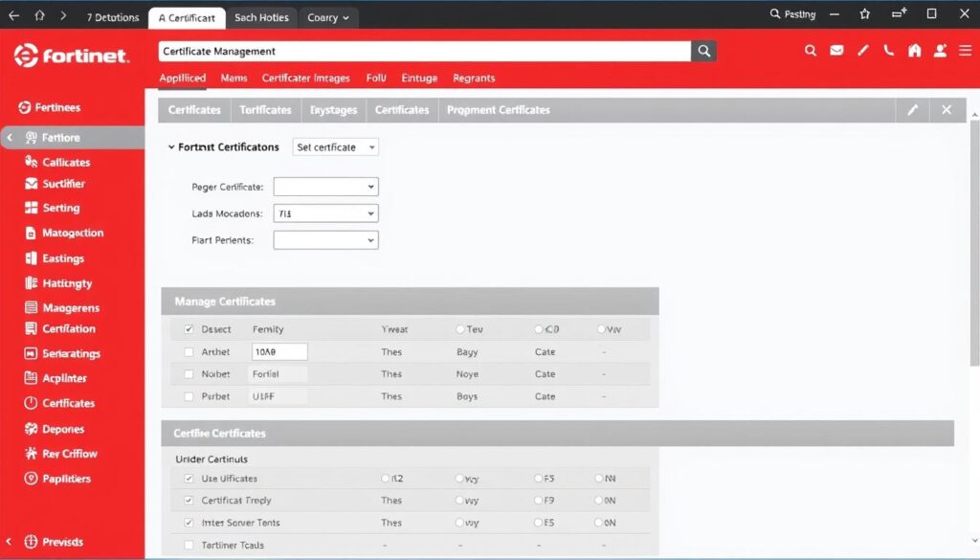The image size is (980, 560).
Task: Open the Set certificate dropdown
Action: [x=335, y=147]
